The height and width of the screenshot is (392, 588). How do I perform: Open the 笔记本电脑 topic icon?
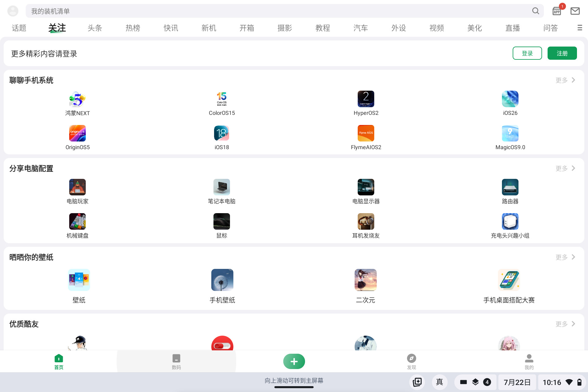pos(222,187)
